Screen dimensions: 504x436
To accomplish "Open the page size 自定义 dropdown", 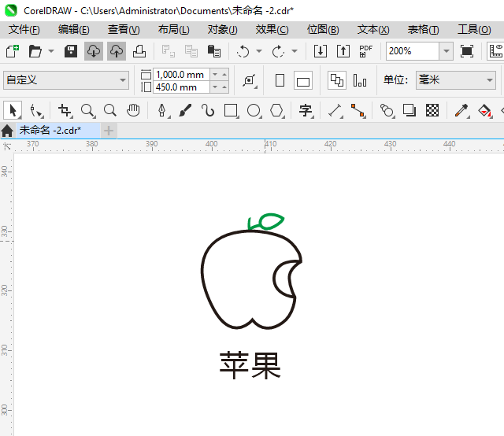I will point(66,80).
